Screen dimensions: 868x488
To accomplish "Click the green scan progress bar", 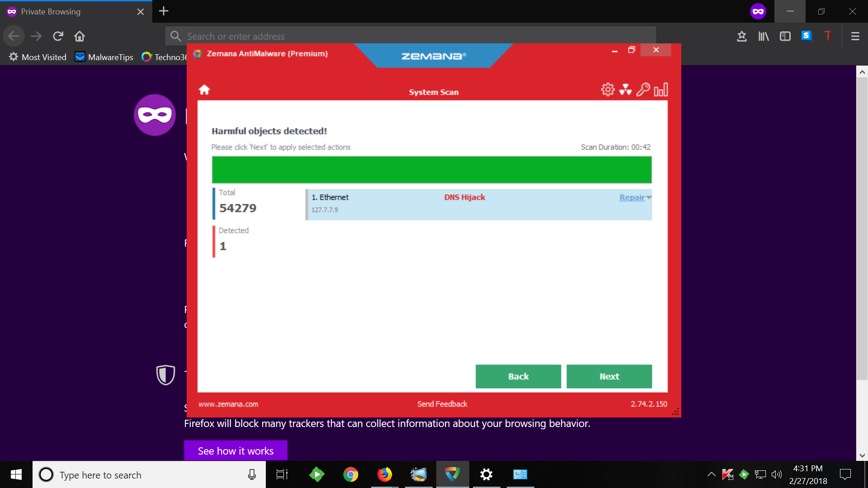I will click(432, 170).
